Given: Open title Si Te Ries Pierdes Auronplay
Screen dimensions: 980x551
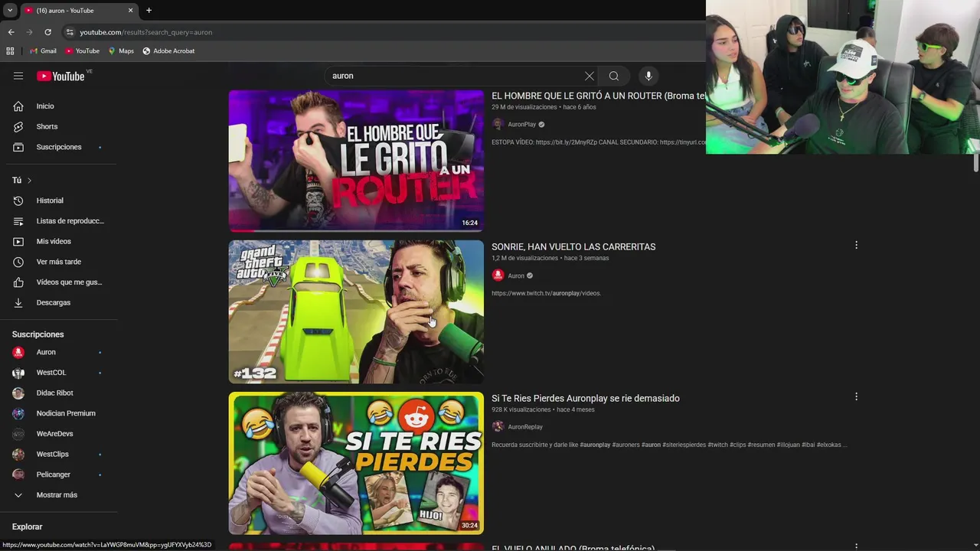Looking at the screenshot, I should pyautogui.click(x=586, y=398).
